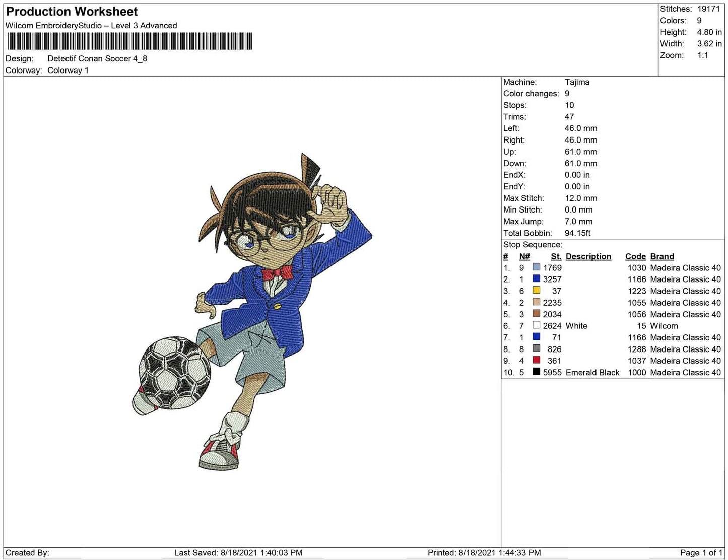
Task: Click the light blue swatch for code 1030
Action: tap(536, 267)
